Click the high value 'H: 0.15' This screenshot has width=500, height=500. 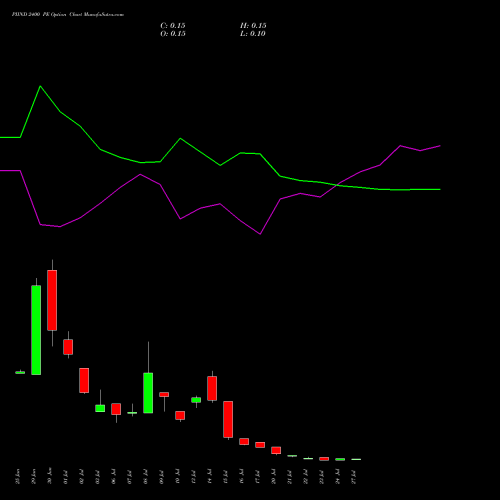pyautogui.click(x=253, y=26)
